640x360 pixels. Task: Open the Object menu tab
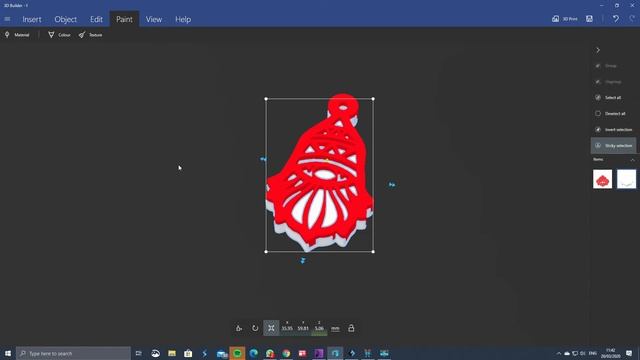pyautogui.click(x=66, y=19)
